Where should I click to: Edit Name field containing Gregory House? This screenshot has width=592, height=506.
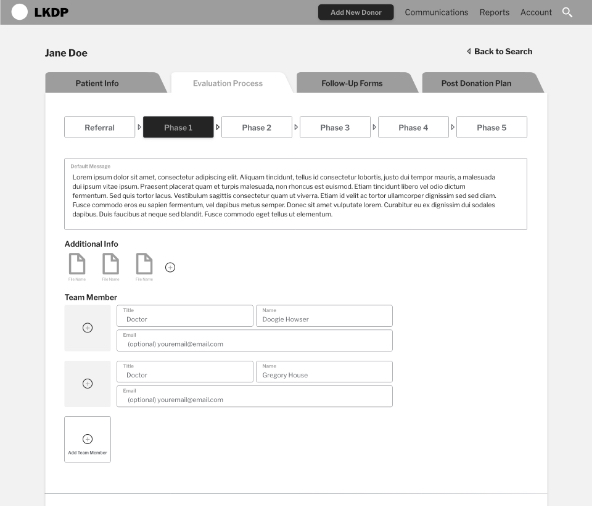click(x=324, y=372)
